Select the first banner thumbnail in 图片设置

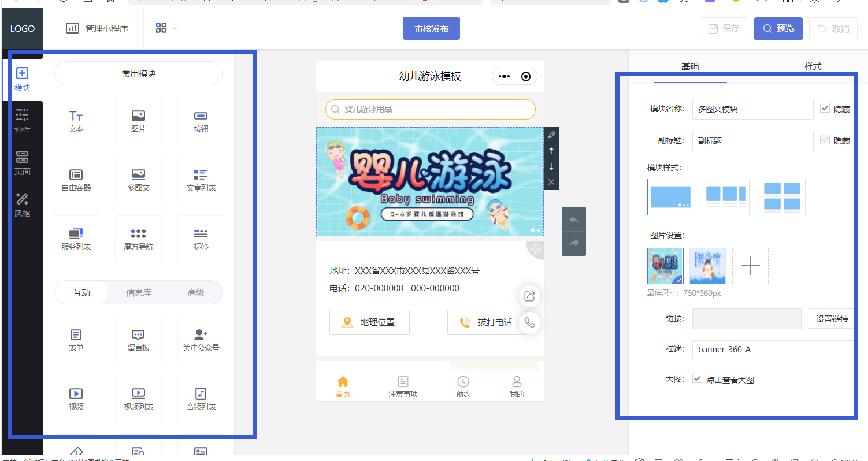(665, 266)
